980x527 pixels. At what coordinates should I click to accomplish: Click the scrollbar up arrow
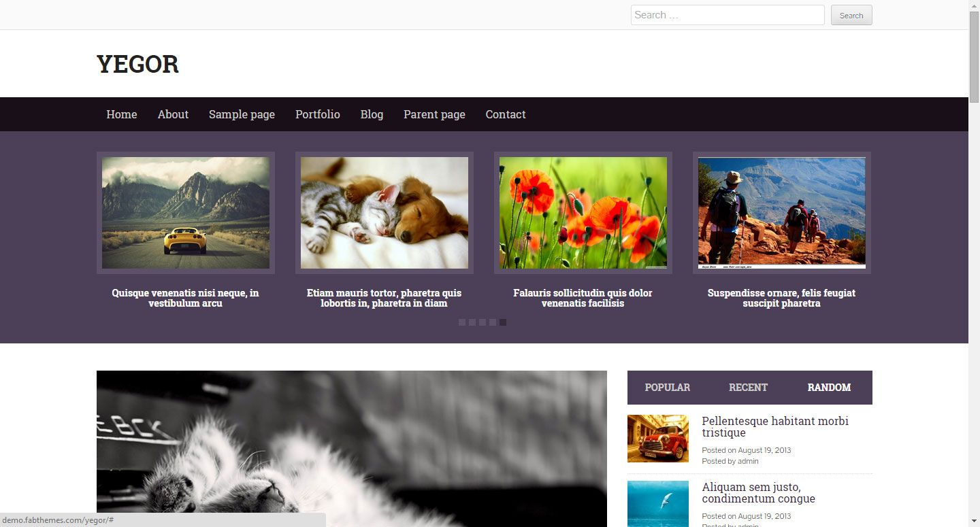tap(974, 5)
